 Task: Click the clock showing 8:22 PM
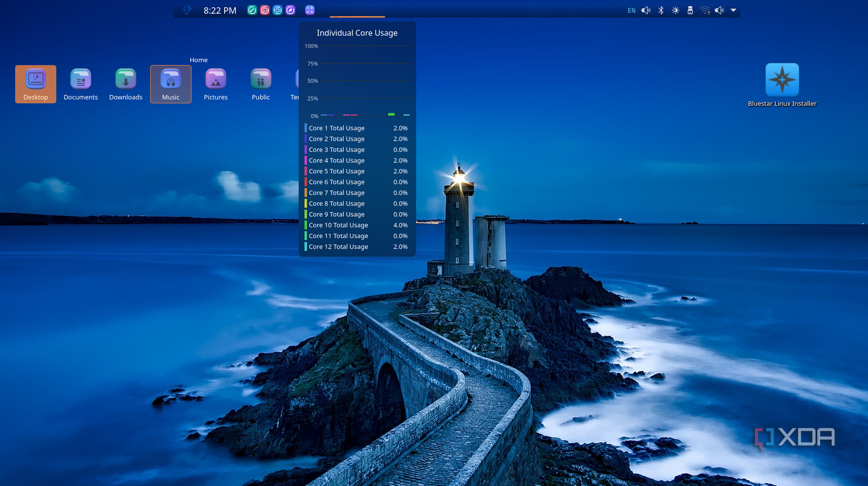[x=219, y=10]
